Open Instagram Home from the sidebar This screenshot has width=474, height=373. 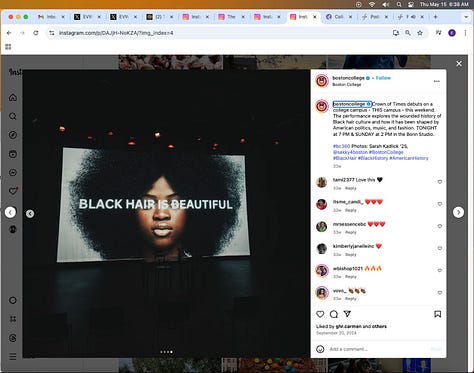point(13,98)
